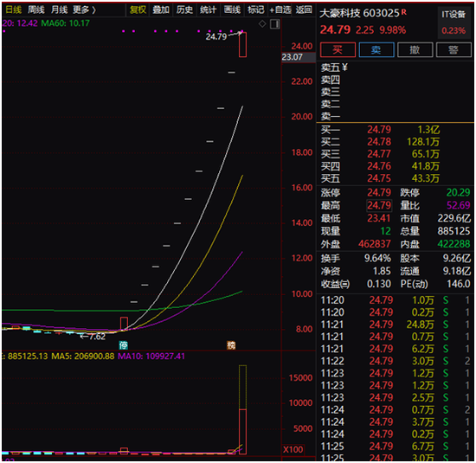Screen dimensions: 476x463
Task: Click the 市值 value 229.6亿
Action: click(453, 218)
